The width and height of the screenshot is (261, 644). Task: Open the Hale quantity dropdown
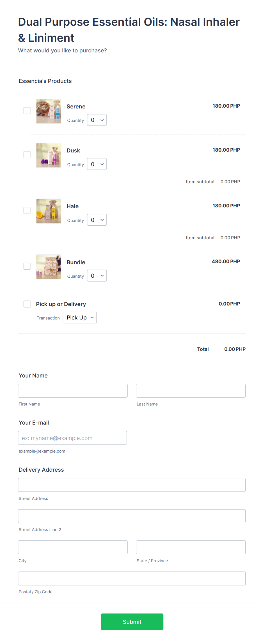tap(97, 220)
